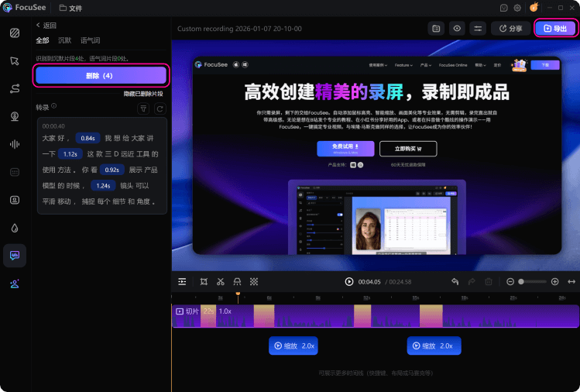Click the recording title Custom recording 2026-01-07
This screenshot has height=392, width=580.
click(x=239, y=29)
